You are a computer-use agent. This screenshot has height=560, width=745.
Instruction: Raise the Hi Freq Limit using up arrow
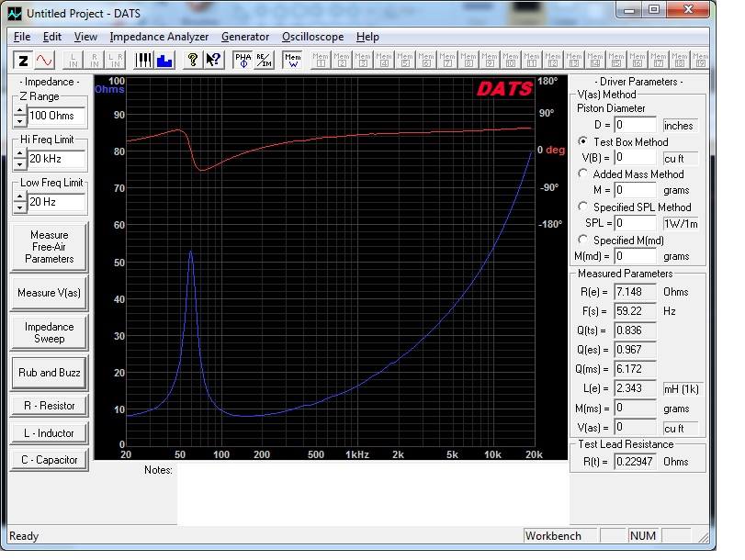(x=19, y=154)
